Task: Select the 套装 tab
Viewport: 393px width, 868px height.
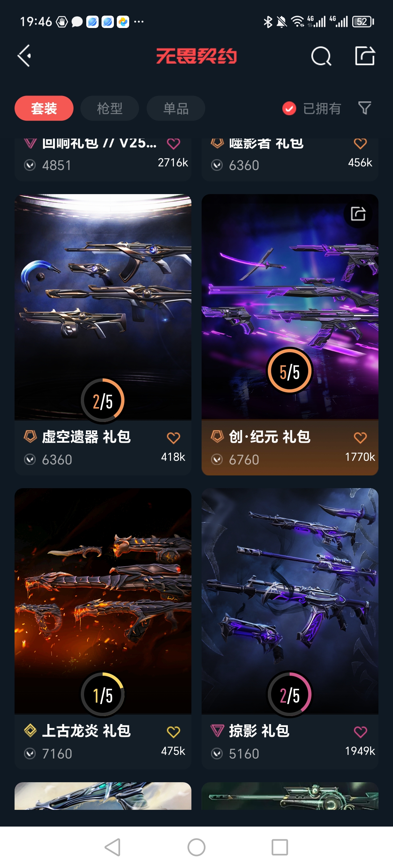Action: click(x=44, y=108)
